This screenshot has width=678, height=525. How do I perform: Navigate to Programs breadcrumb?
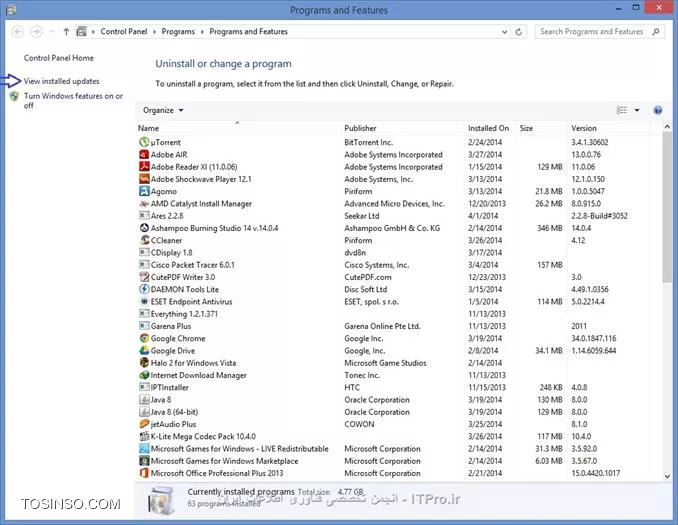178,32
